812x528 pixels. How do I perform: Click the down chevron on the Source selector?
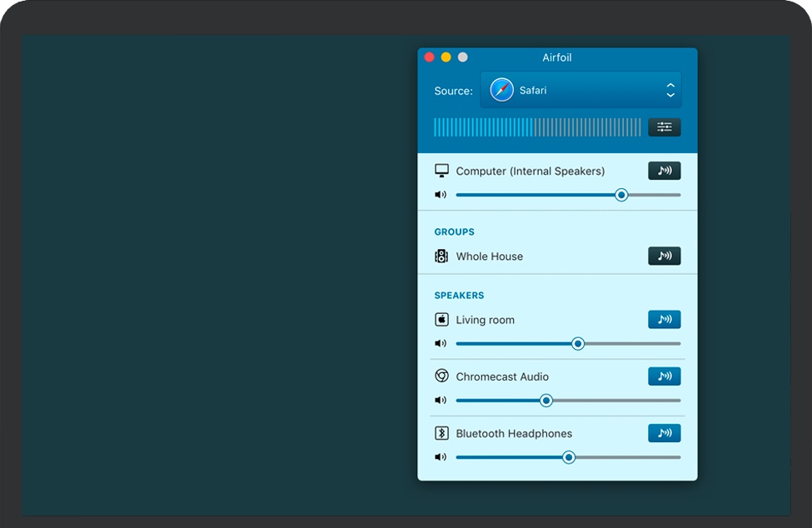pyautogui.click(x=670, y=95)
